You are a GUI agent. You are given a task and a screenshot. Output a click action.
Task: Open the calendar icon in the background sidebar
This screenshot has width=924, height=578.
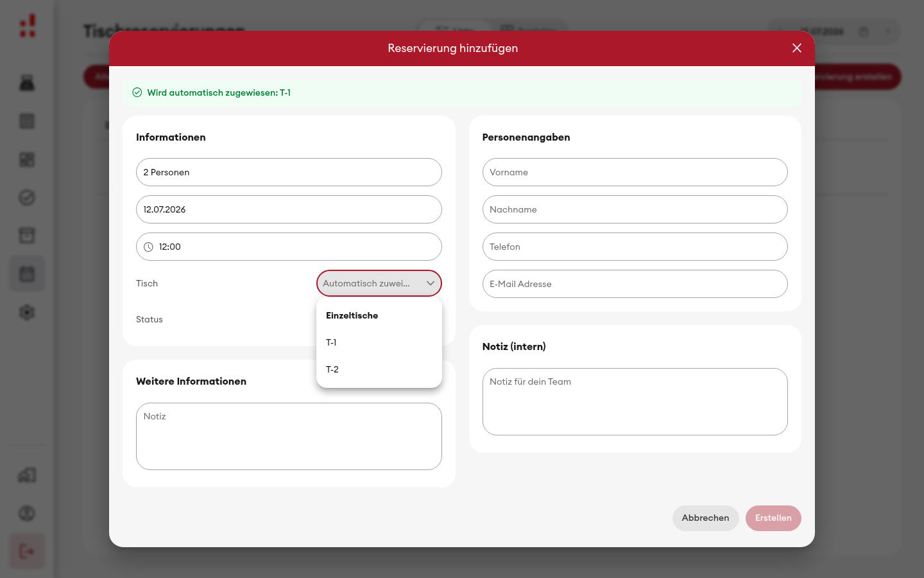tap(27, 274)
